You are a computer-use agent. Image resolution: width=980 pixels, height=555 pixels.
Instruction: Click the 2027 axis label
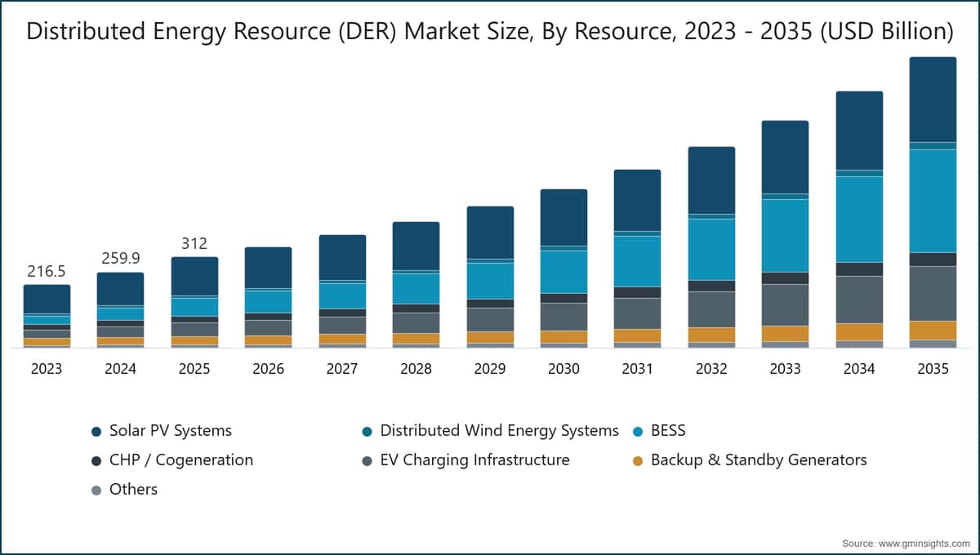[342, 369]
